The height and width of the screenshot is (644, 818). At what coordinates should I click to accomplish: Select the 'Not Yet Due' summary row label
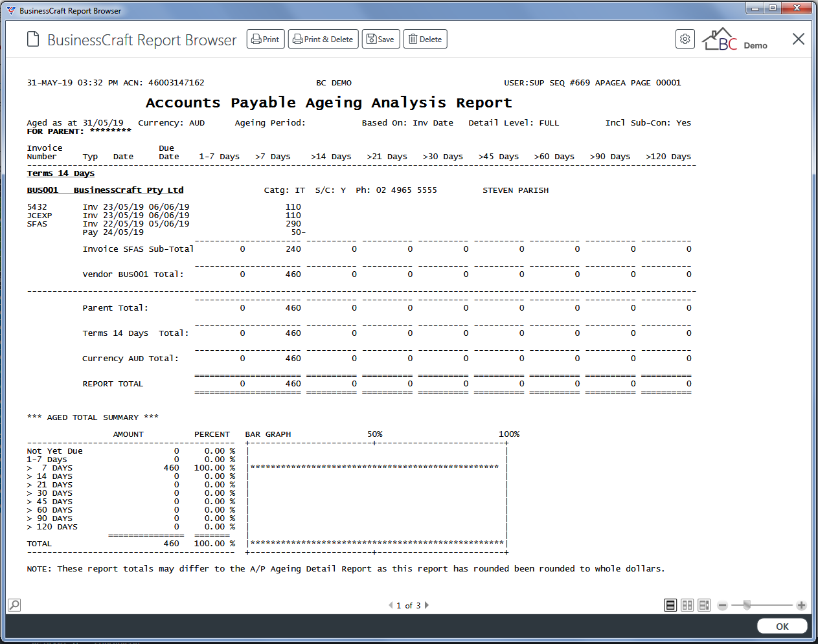[x=54, y=451]
